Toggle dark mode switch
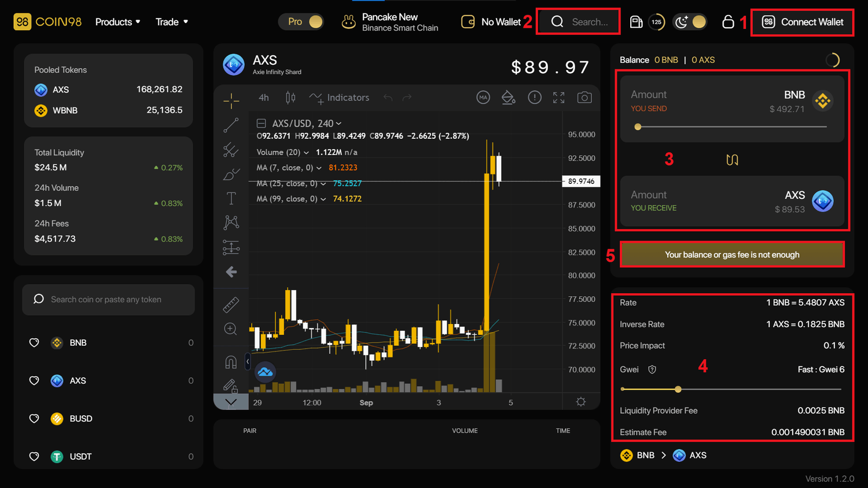Viewport: 868px width, 488px height. (x=690, y=22)
